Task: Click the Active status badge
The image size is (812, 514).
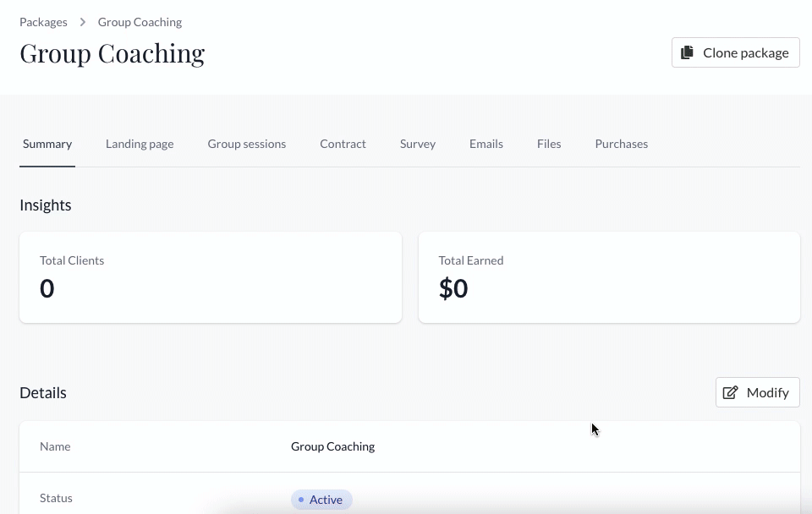Action: [x=321, y=500]
